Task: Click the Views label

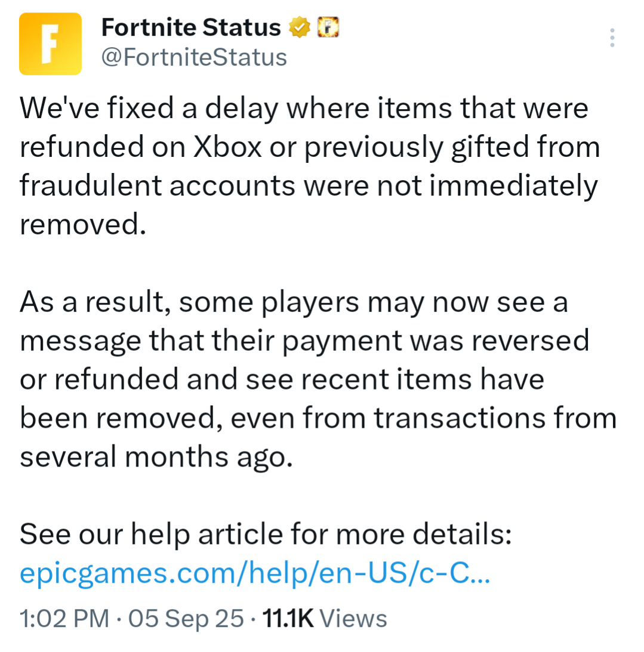Action: (353, 618)
